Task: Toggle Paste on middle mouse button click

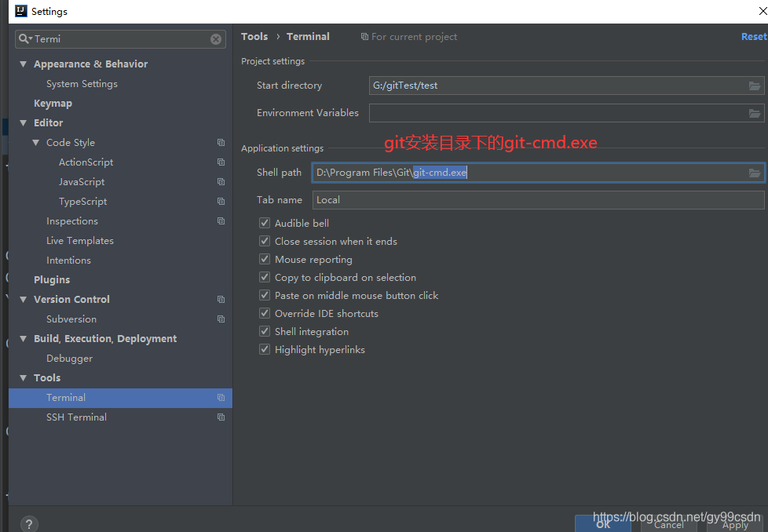Action: point(265,296)
